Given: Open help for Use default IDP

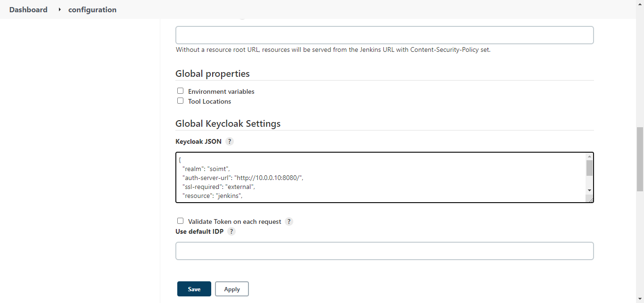Looking at the screenshot, I should pyautogui.click(x=231, y=231).
